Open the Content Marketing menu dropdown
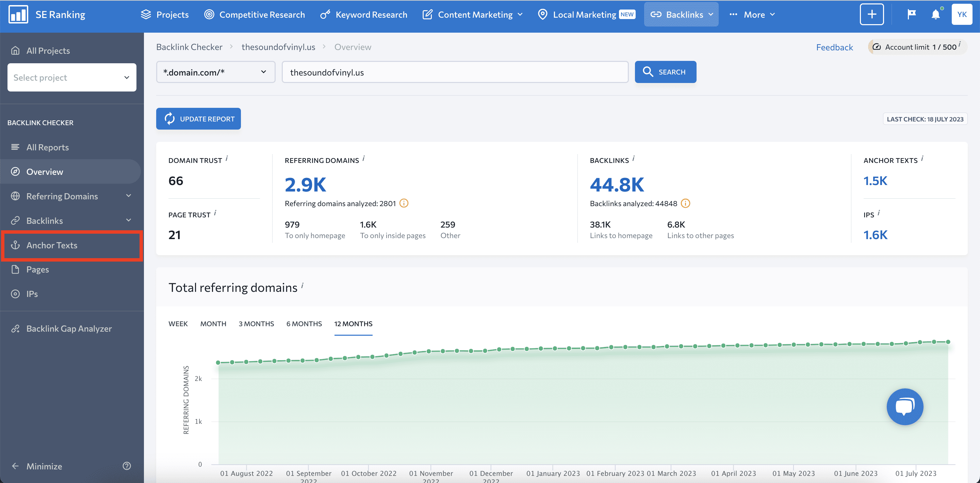Screen dimensions: 980x483 point(473,14)
